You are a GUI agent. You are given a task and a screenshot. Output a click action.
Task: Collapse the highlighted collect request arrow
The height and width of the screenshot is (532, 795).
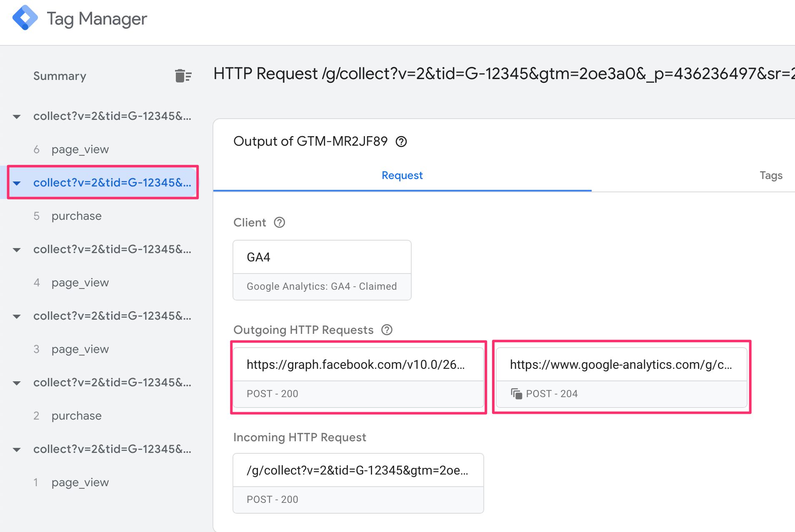pyautogui.click(x=17, y=183)
